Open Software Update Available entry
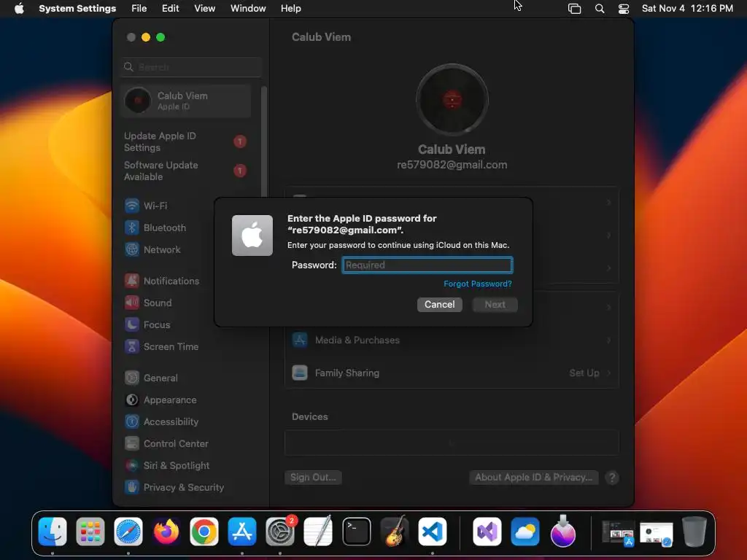Image resolution: width=747 pixels, height=560 pixels. point(186,171)
